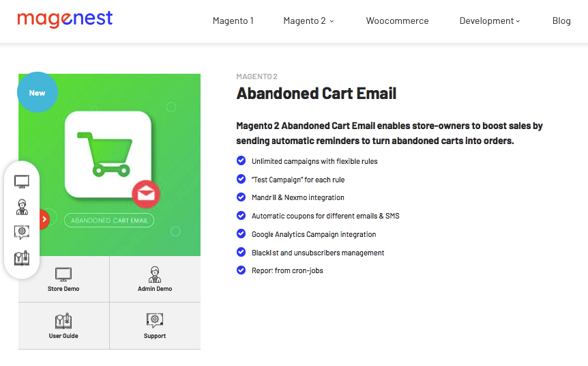This screenshot has width=588, height=366.
Task: Open the Magenest logo homepage
Action: 65,19
